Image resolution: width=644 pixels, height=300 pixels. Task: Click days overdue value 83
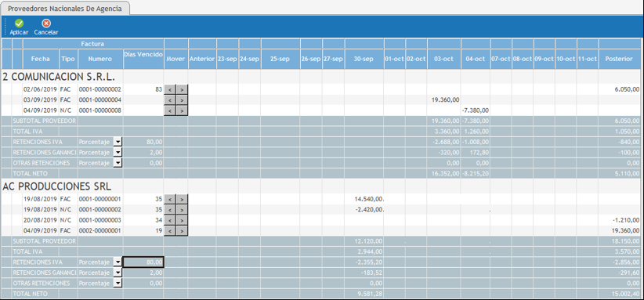coord(159,89)
